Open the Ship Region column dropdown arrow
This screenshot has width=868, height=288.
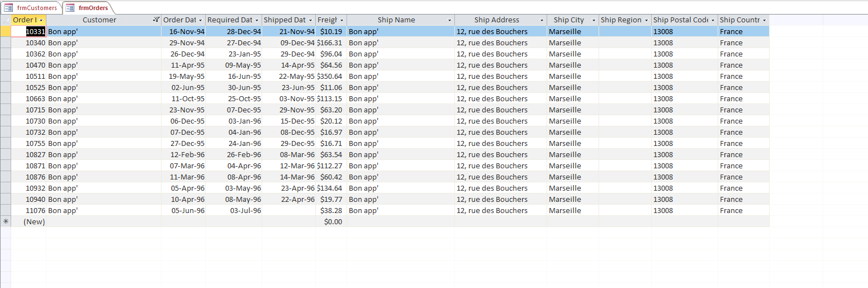click(x=646, y=20)
